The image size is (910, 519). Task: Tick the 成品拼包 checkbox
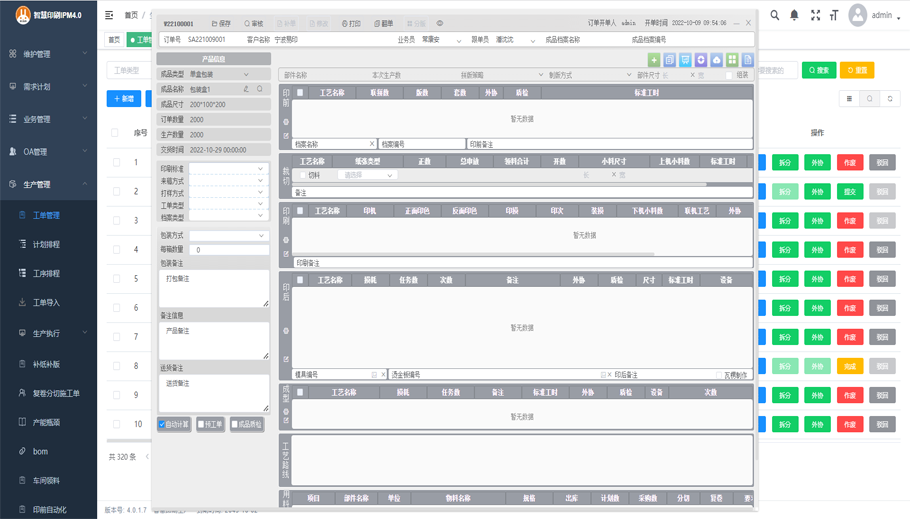235,424
